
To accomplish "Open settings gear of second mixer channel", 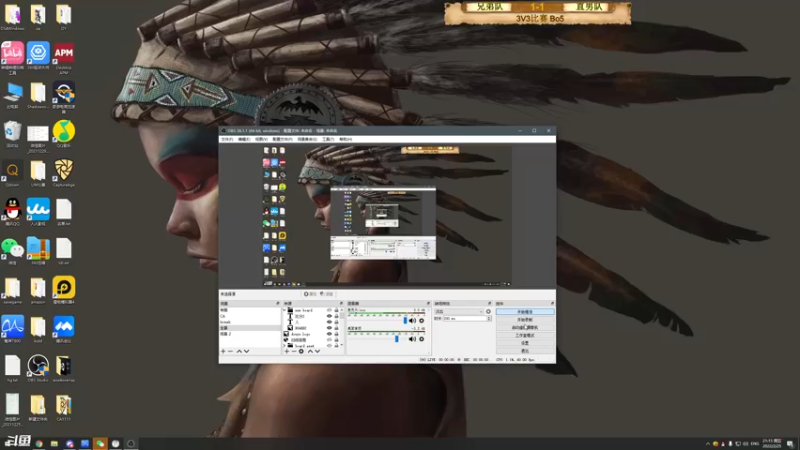I will [x=421, y=339].
